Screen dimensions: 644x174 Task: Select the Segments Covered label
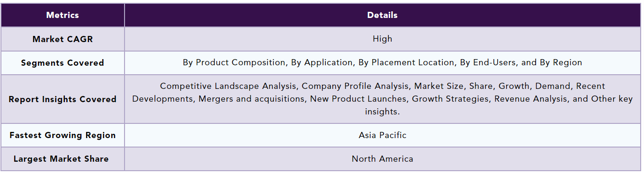click(63, 63)
